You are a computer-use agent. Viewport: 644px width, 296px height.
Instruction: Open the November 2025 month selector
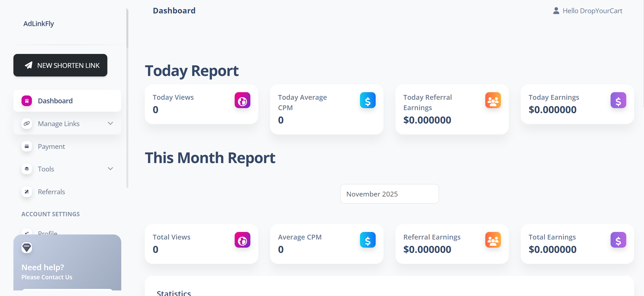click(x=389, y=194)
